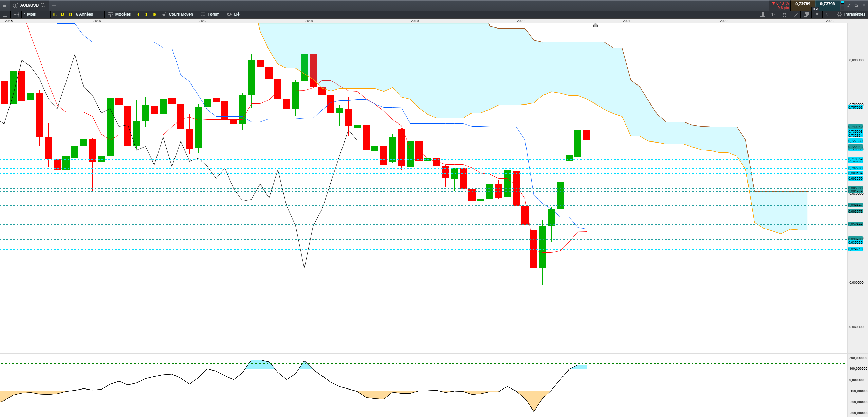Click the 0,600000 price axis value

click(x=856, y=283)
